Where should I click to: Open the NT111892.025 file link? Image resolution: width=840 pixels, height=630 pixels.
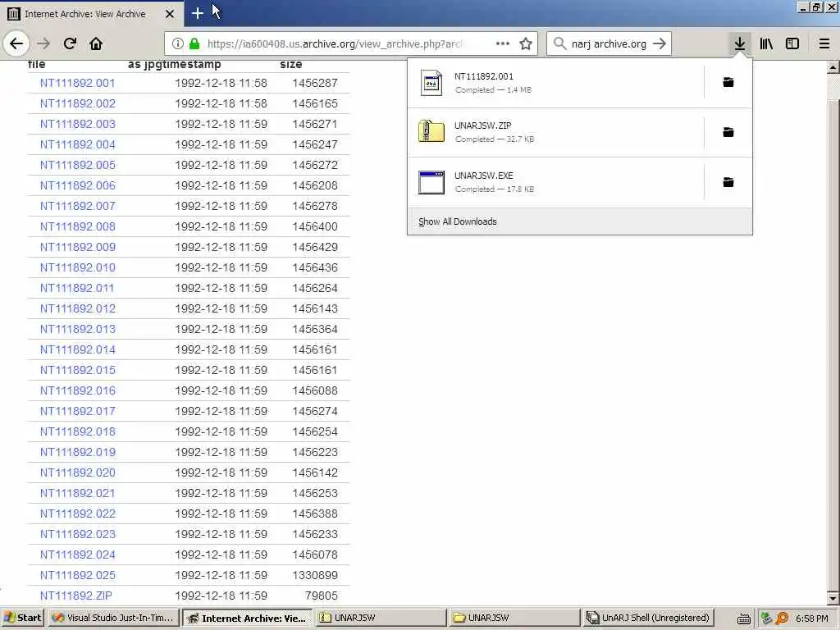tap(77, 575)
